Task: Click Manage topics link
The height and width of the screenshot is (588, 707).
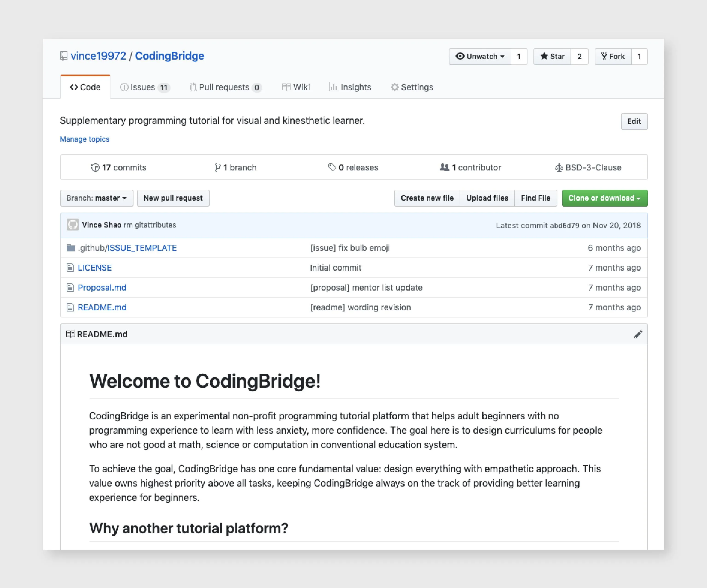Action: (85, 139)
